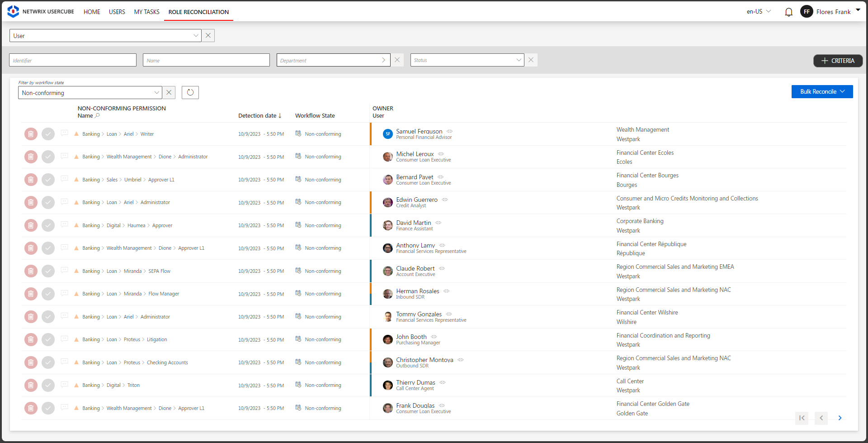Click the warning triangle on the Banking > Sales > Umbriel row

click(76, 180)
